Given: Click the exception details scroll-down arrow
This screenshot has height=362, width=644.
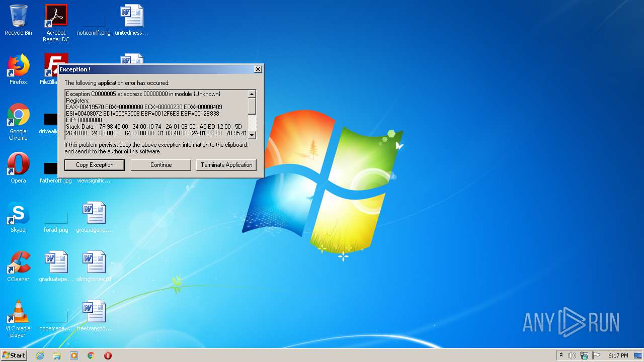Looking at the screenshot, I should (x=252, y=135).
